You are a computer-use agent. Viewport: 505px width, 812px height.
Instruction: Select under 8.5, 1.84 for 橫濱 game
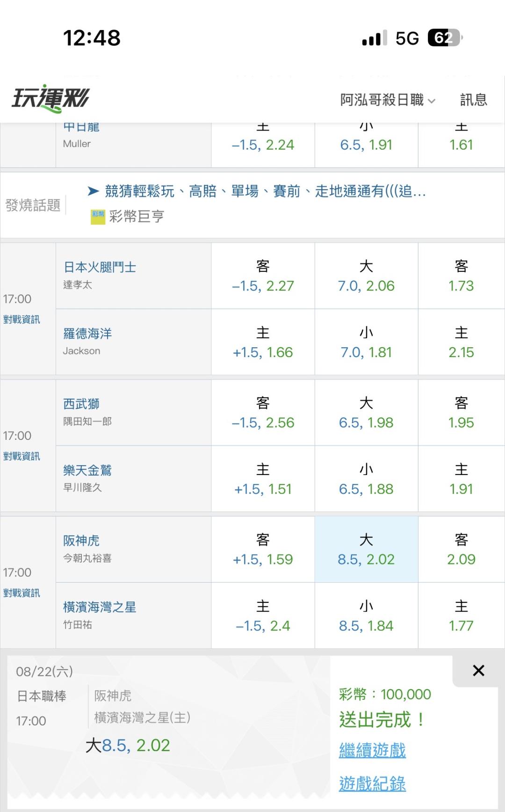pos(366,615)
